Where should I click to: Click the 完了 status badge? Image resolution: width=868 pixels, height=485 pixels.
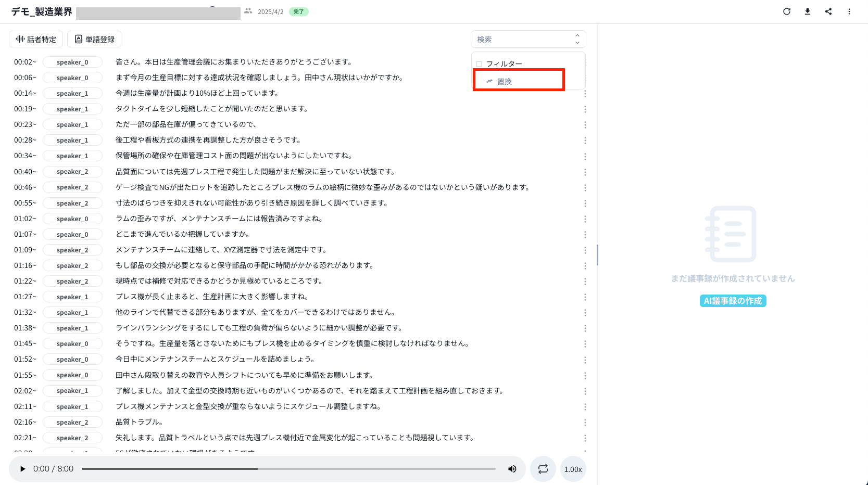click(298, 11)
